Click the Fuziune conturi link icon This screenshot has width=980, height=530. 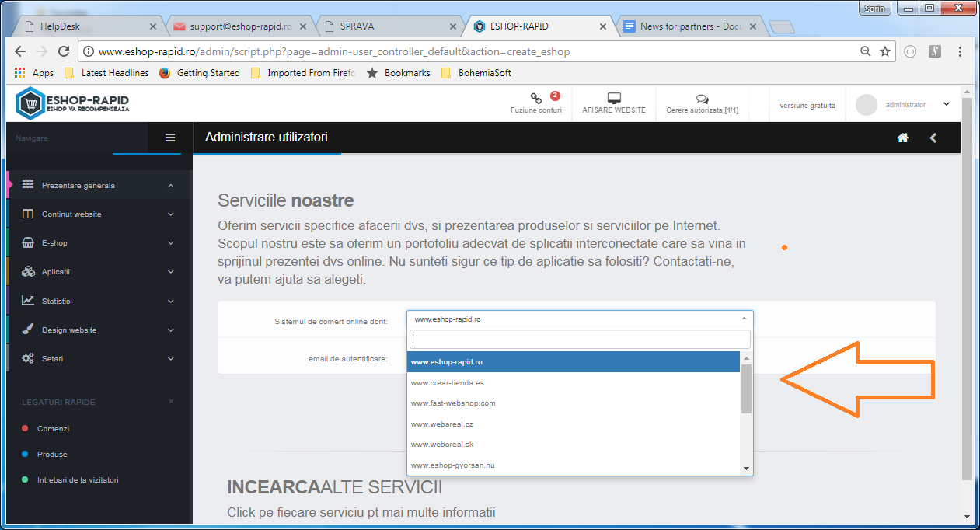click(536, 98)
